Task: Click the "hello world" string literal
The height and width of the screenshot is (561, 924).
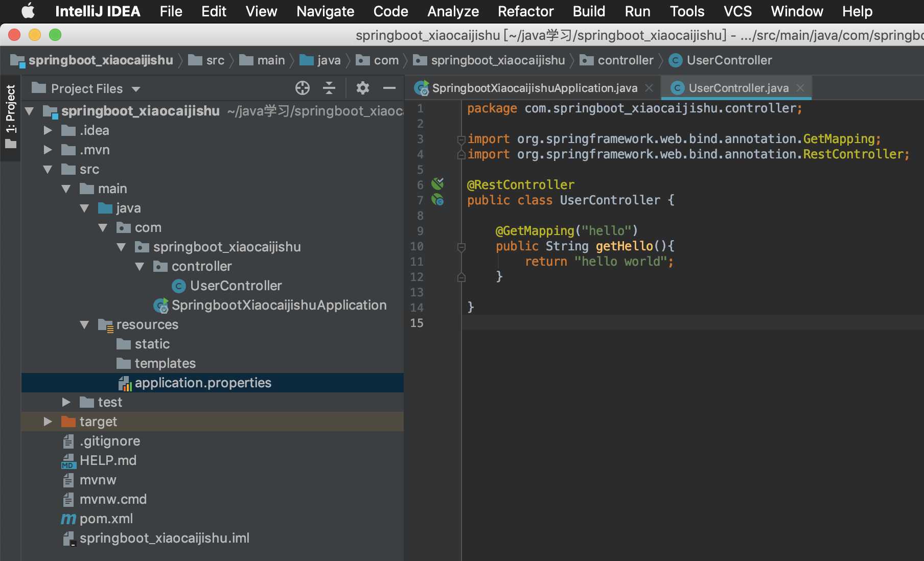Action: tap(620, 262)
